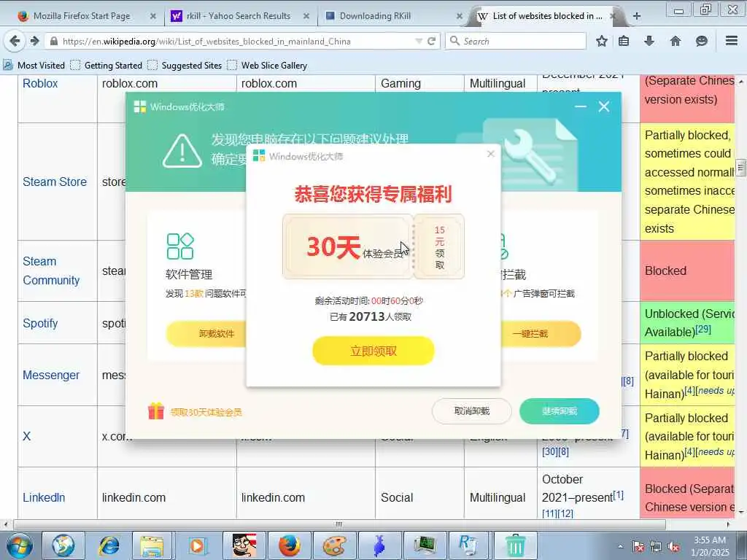Open the Web Slice Gallery bookmark
This screenshot has width=747, height=560.
[267, 65]
